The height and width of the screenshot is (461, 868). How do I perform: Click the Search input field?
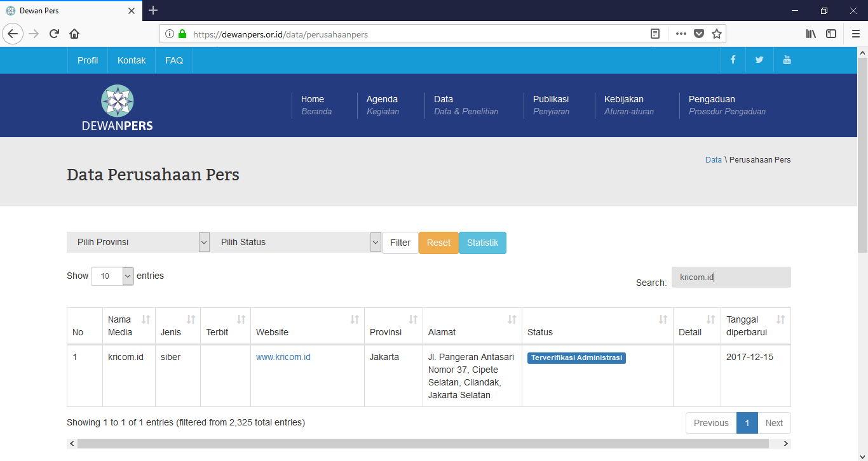point(731,277)
